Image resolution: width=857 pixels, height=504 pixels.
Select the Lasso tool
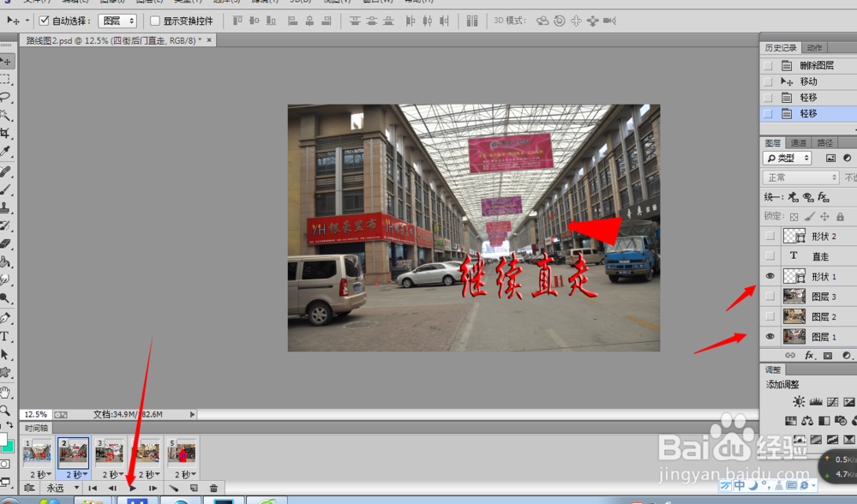coord(5,98)
